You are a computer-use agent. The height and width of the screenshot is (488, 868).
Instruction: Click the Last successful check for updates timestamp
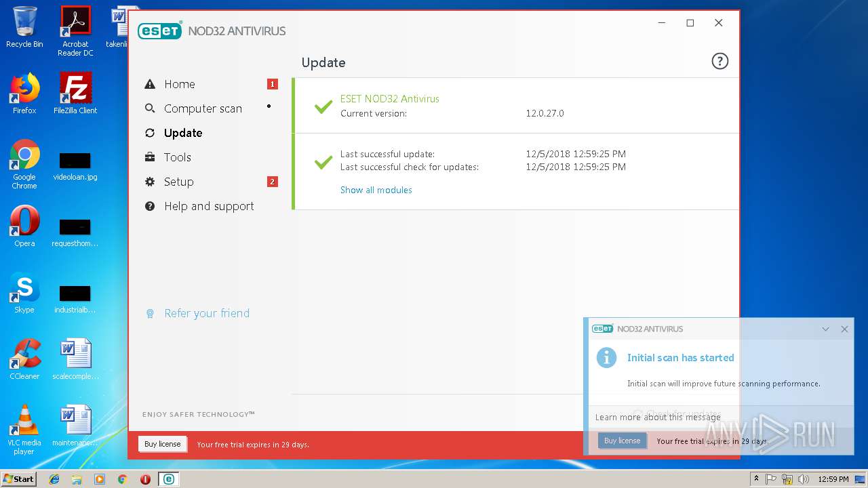576,167
